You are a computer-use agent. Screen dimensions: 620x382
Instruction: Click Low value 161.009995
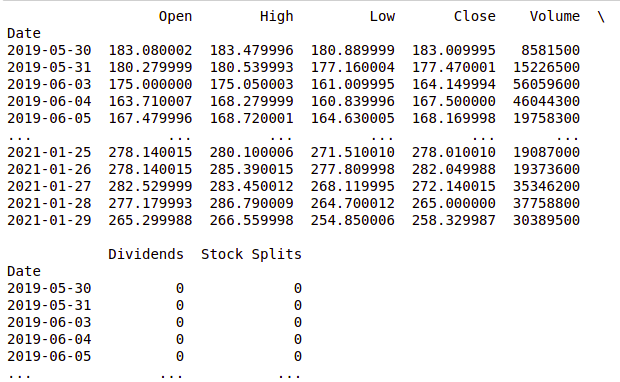(x=353, y=84)
